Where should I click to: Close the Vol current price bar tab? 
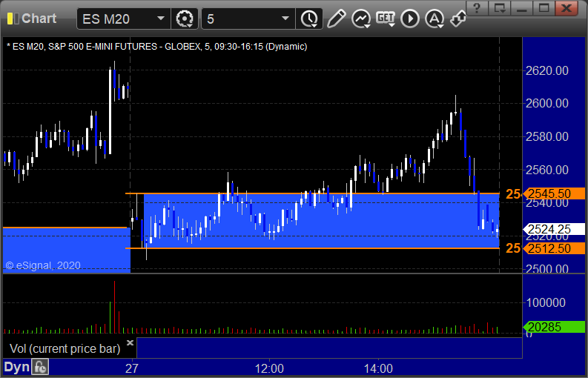point(130,342)
